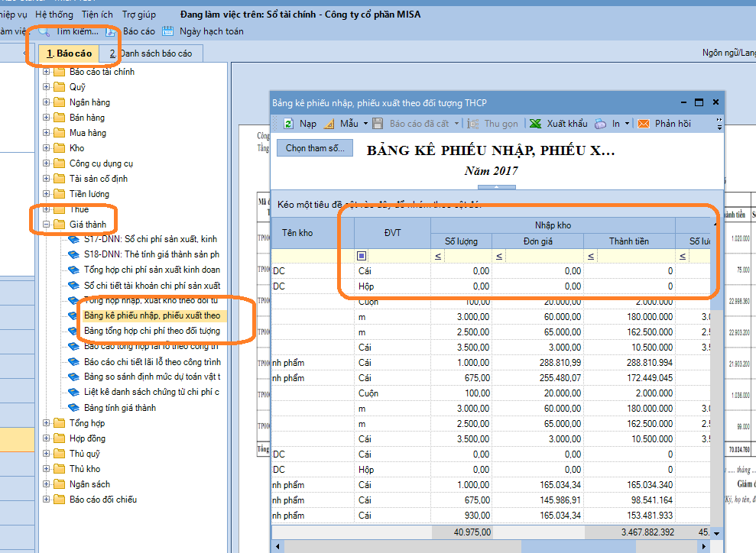This screenshot has width=756, height=553.
Task: Click the Xuất khẩu Excel icon
Action: tap(535, 124)
